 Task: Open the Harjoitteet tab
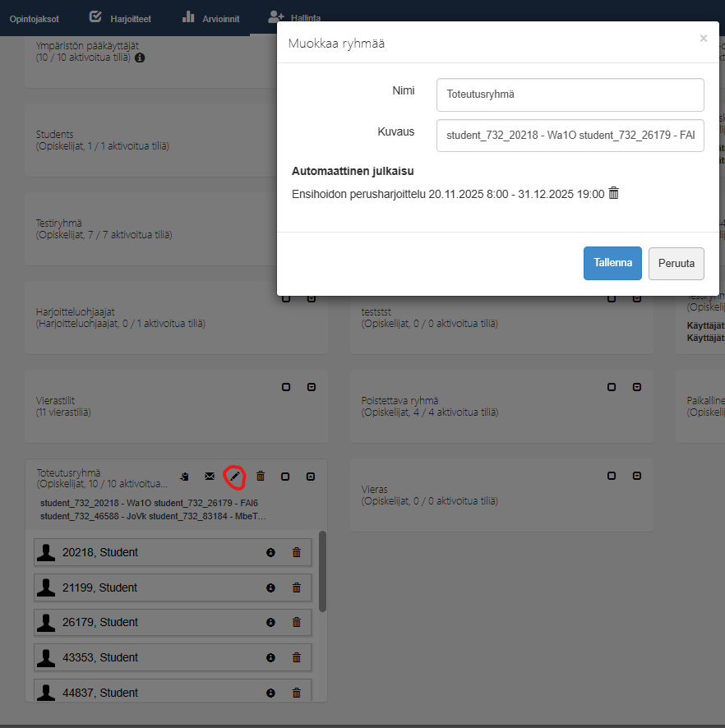point(124,18)
